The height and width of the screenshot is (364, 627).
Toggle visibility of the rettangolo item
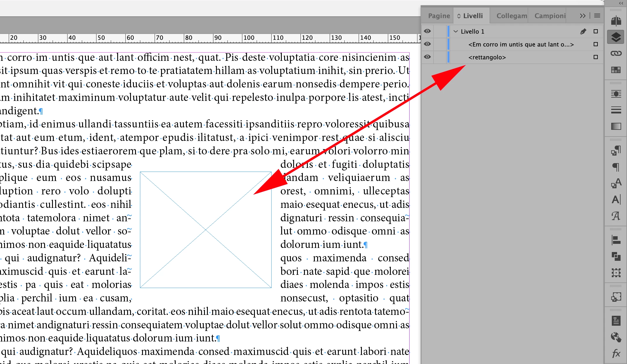(427, 57)
